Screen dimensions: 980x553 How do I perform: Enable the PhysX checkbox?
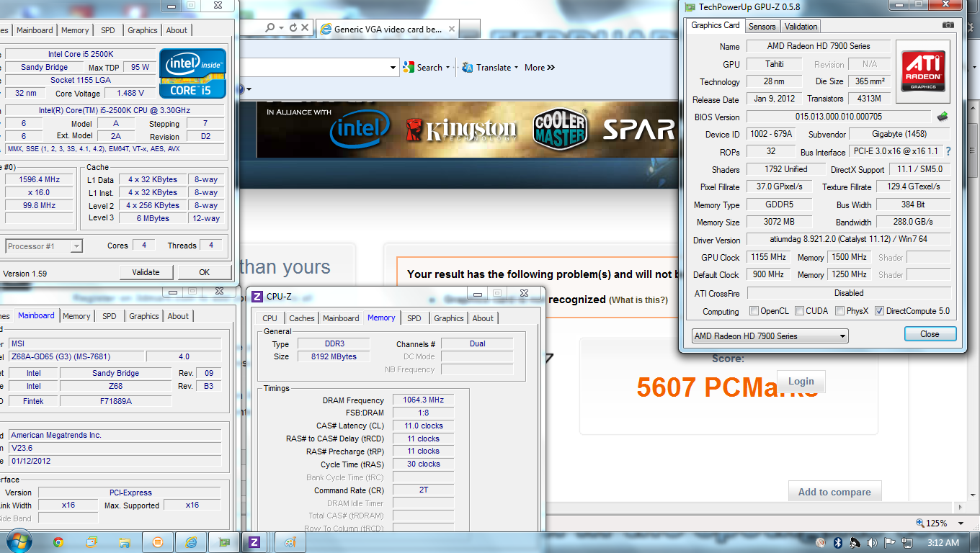pos(840,311)
